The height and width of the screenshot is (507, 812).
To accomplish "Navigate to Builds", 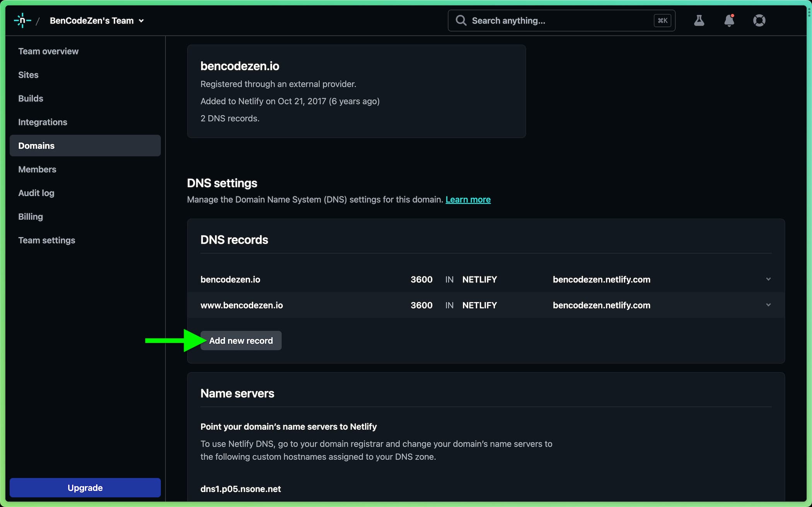I will coord(31,98).
